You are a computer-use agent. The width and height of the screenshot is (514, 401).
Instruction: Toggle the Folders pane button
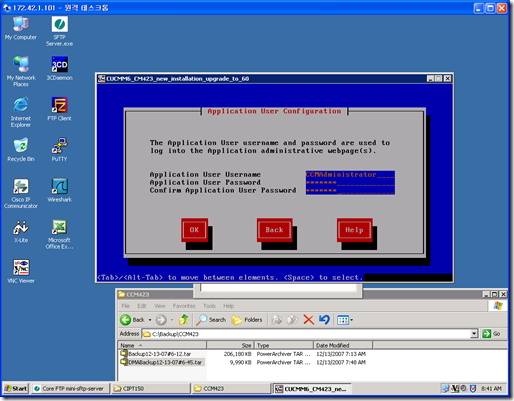click(247, 320)
